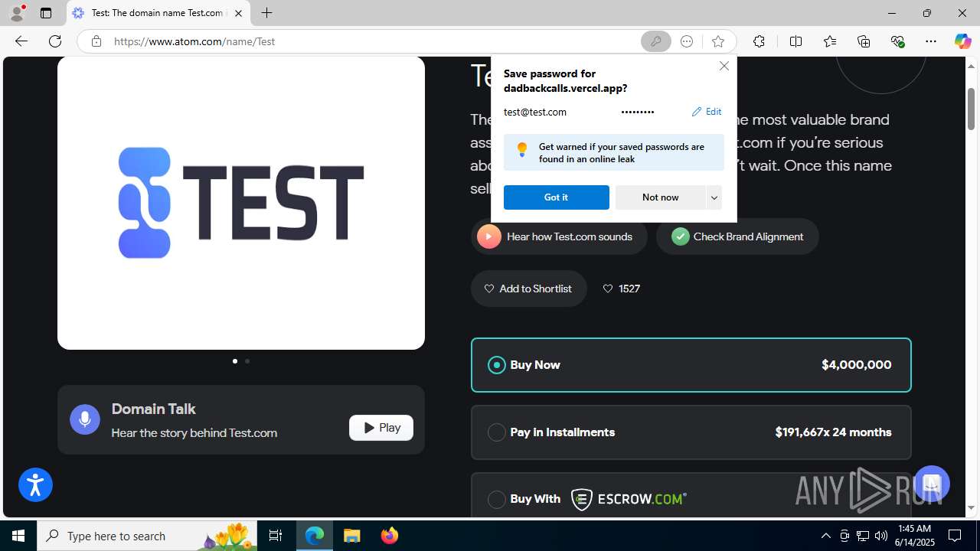Open the Extensions puzzle icon
The image size is (980, 551).
(759, 41)
